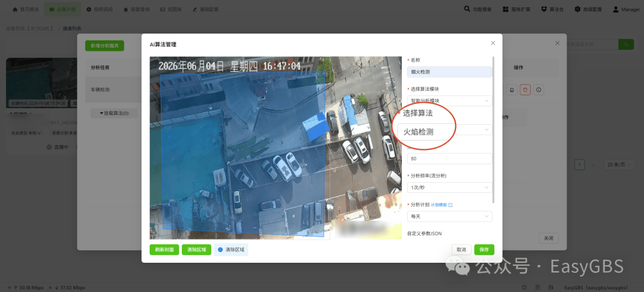This screenshot has height=292, width=644.
Task: Click the red delete trash icon
Action: pos(525,89)
